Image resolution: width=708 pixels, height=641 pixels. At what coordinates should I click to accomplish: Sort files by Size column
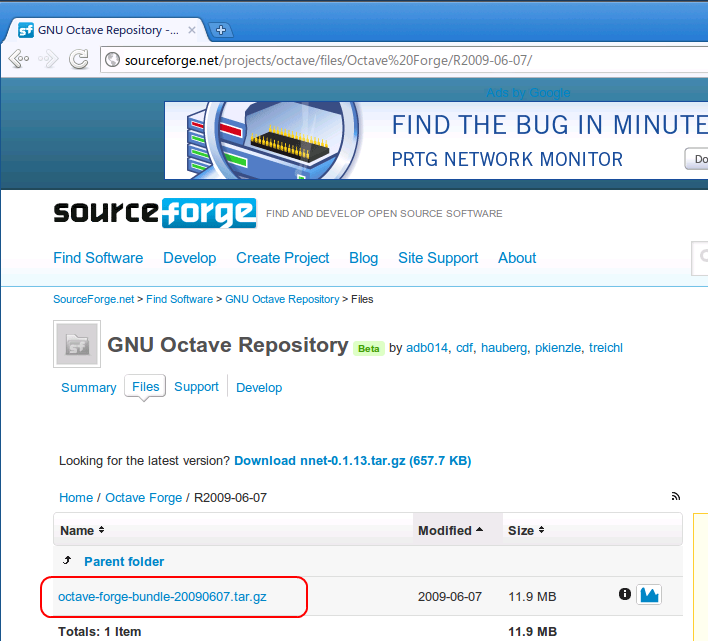click(526, 530)
